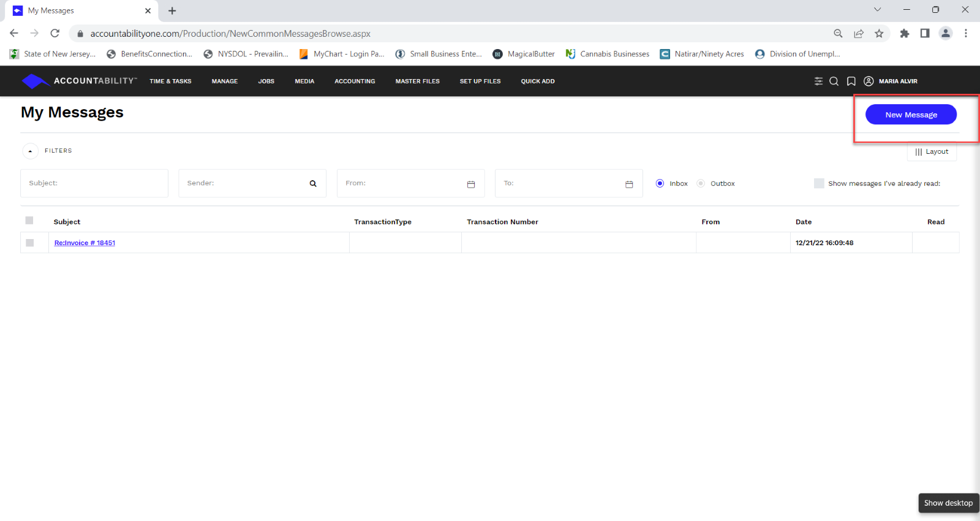Open the settings sliders icon in header

pyautogui.click(x=818, y=81)
